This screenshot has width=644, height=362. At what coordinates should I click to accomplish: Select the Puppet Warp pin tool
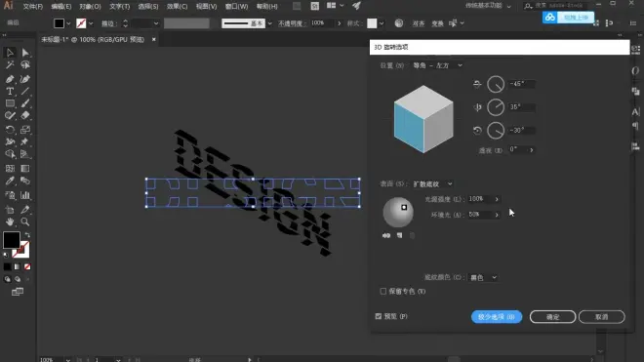tap(25, 142)
